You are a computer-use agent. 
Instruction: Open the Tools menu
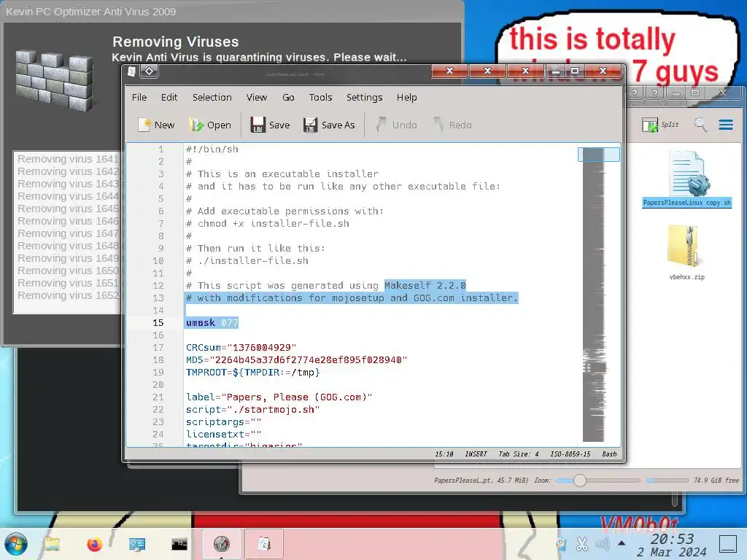(320, 97)
